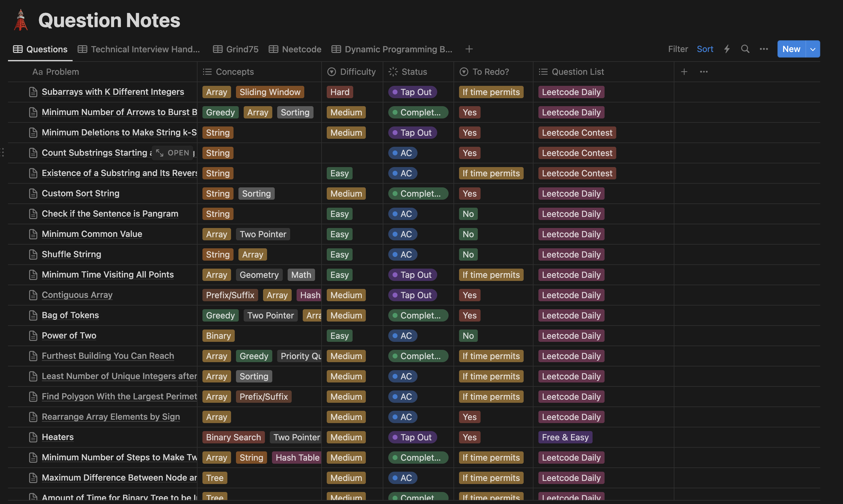843x504 pixels.
Task: Click the Question Notes title
Action: (109, 20)
